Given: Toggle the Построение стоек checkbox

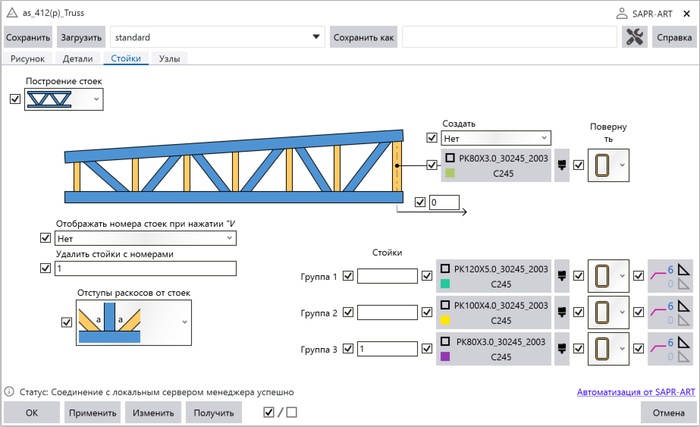Looking at the screenshot, I should pos(14,99).
